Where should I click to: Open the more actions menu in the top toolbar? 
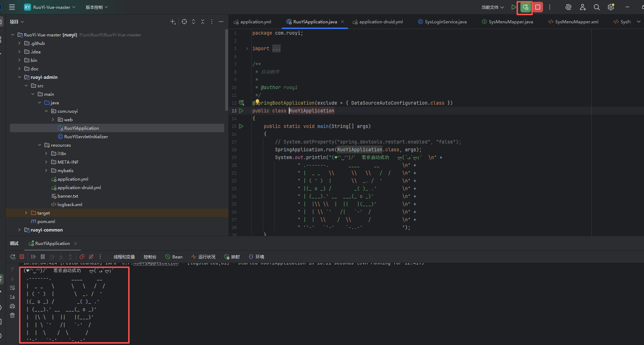pyautogui.click(x=550, y=7)
